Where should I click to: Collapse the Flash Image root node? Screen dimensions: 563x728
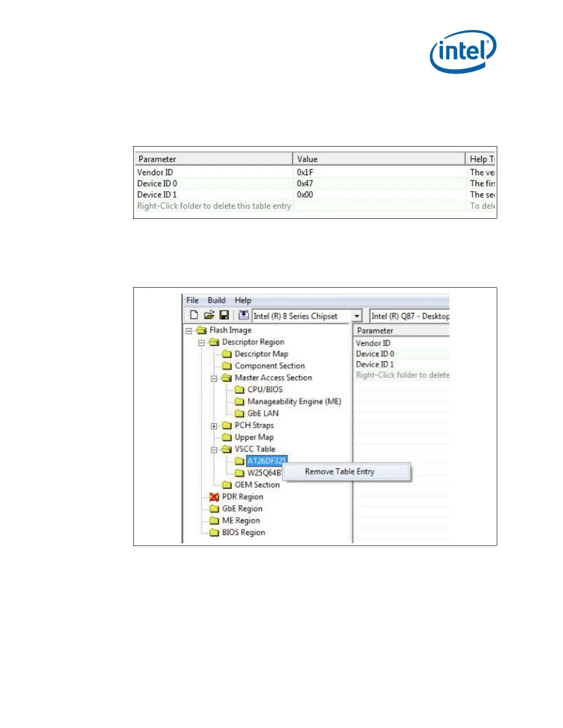pyautogui.click(x=189, y=331)
